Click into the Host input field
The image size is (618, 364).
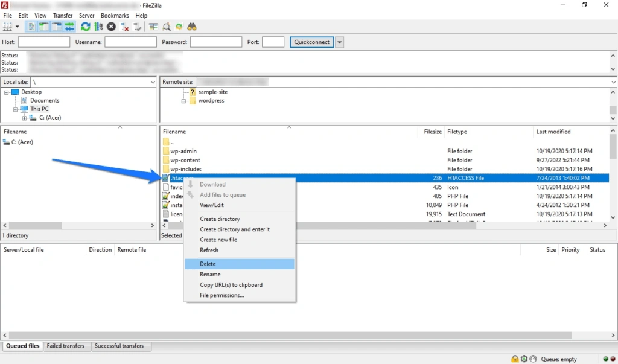click(44, 42)
